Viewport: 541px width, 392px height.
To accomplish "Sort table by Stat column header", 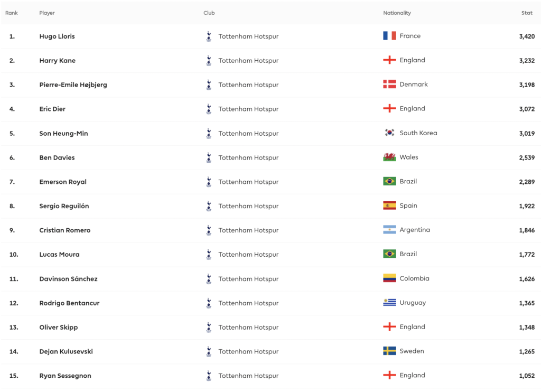I will point(527,13).
